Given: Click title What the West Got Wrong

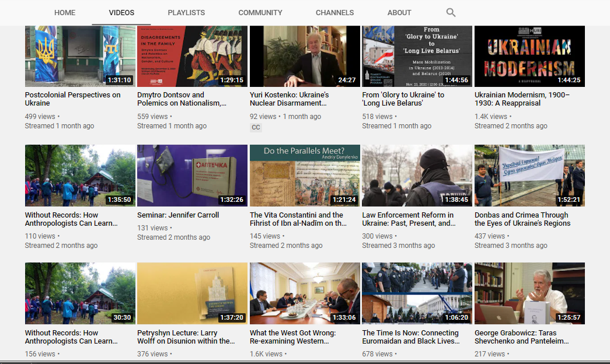Looking at the screenshot, I should pyautogui.click(x=292, y=337).
